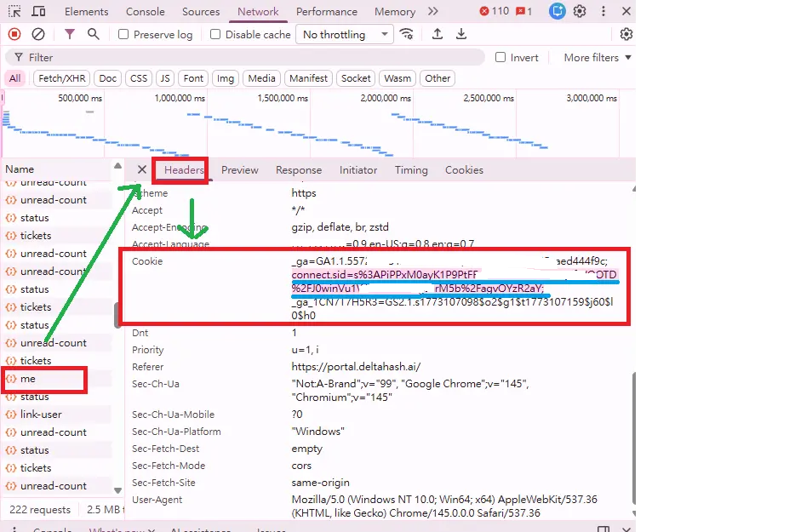Expand the More filters dropdown
The image size is (795, 532).
point(598,58)
